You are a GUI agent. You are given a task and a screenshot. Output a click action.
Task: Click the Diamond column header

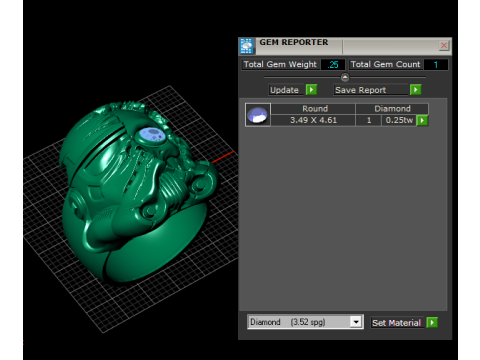point(392,109)
